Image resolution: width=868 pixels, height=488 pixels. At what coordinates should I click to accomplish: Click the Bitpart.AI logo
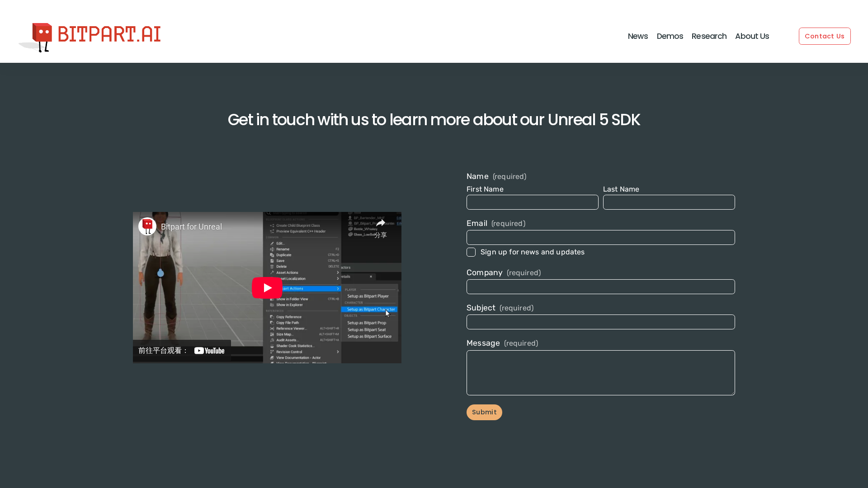pos(90,37)
